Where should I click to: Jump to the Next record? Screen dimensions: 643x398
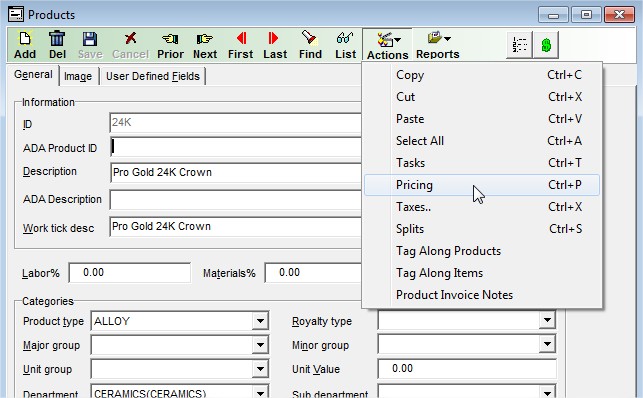[x=205, y=45]
